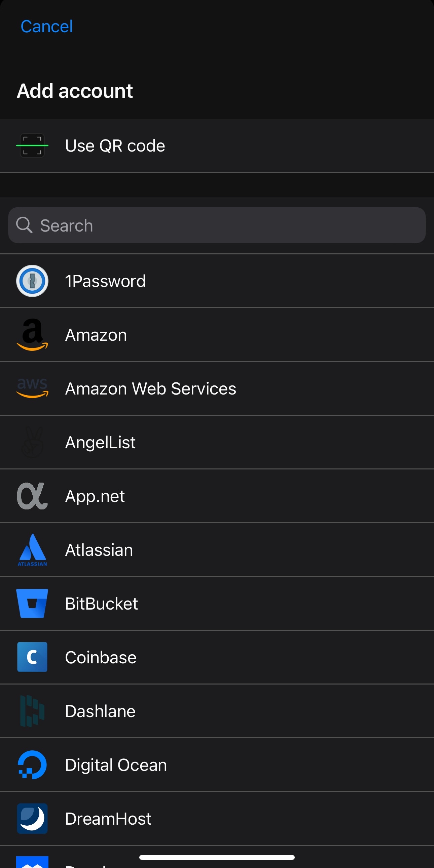Choose Coinbase account type
The width and height of the screenshot is (434, 868).
101,657
